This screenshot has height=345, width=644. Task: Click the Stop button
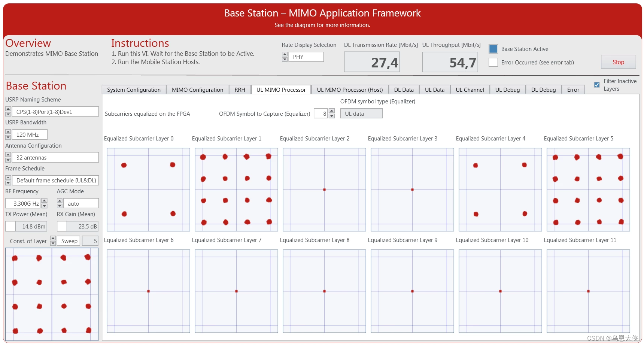click(618, 62)
